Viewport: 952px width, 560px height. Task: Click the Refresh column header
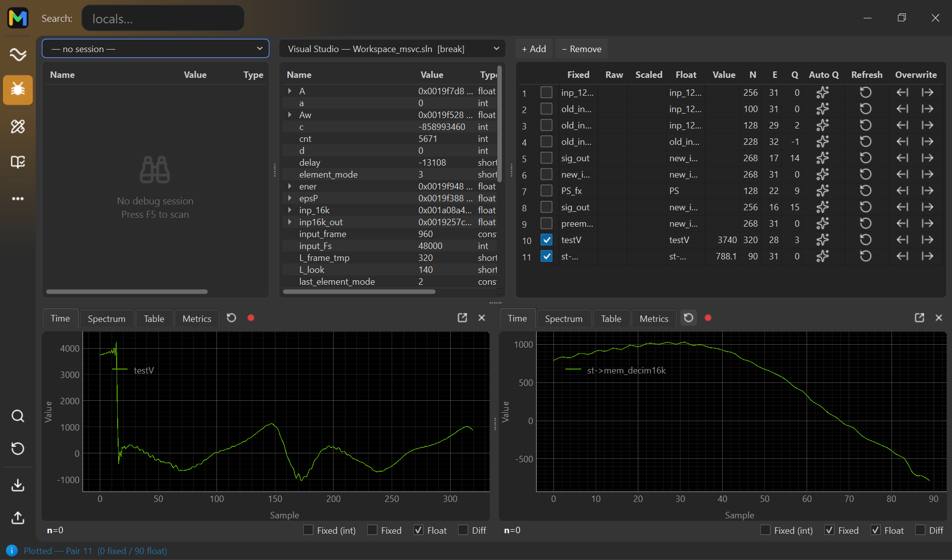pyautogui.click(x=867, y=74)
